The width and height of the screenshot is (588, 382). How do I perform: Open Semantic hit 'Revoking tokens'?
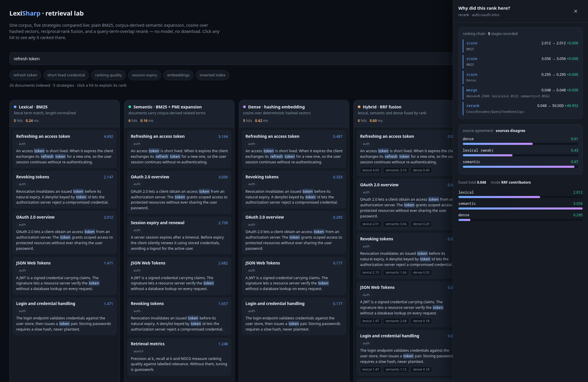[x=179, y=316]
